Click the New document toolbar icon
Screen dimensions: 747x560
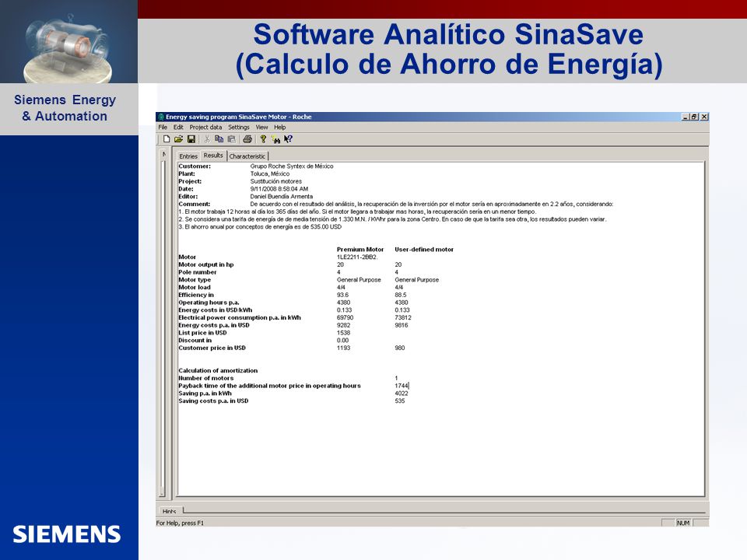(167, 139)
